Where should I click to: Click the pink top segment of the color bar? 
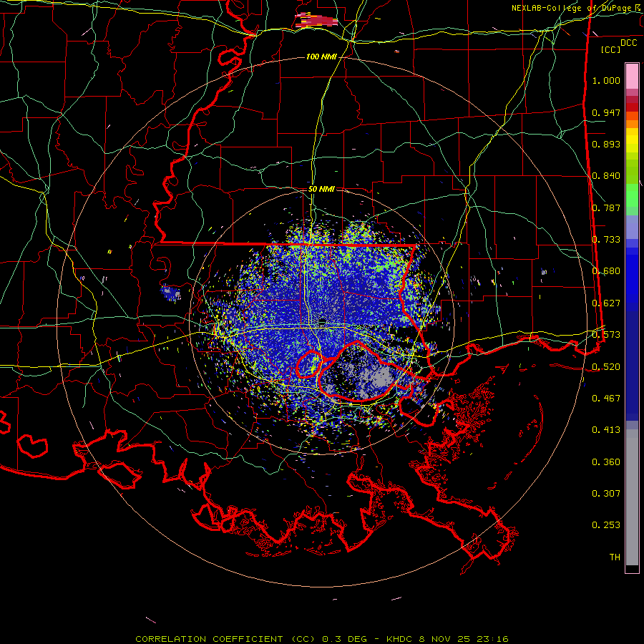tap(632, 76)
